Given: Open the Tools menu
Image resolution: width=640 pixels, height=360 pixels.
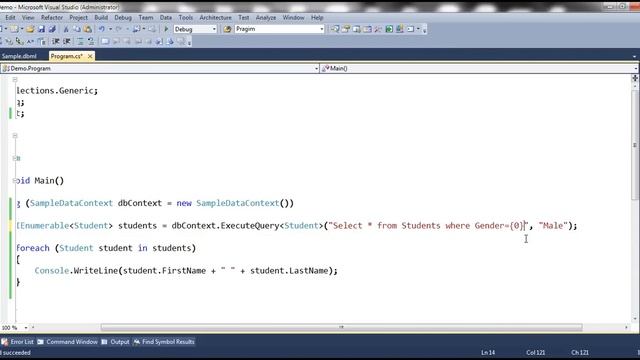Looking at the screenshot, I should coord(185,18).
